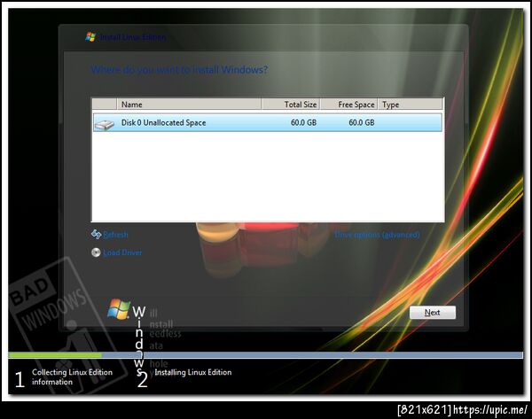Click the green installation progress bar
Viewport: 532px width, 419px height.
55,355
